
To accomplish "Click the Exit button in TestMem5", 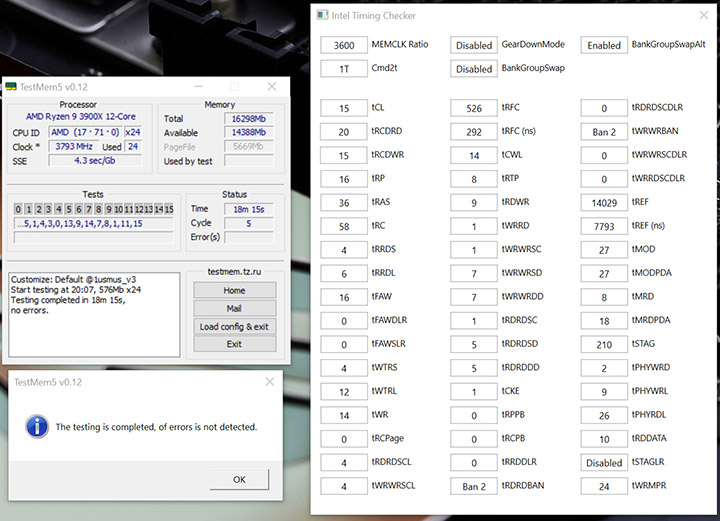I will coord(235,344).
